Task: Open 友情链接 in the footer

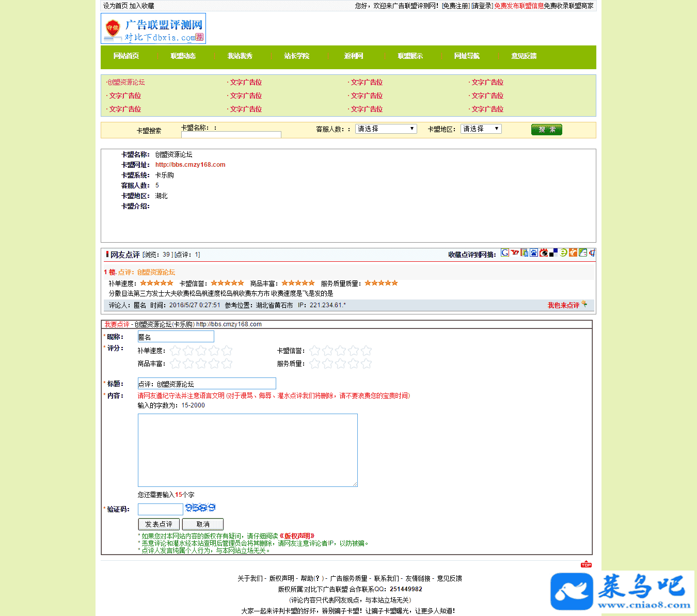Action: [x=418, y=578]
